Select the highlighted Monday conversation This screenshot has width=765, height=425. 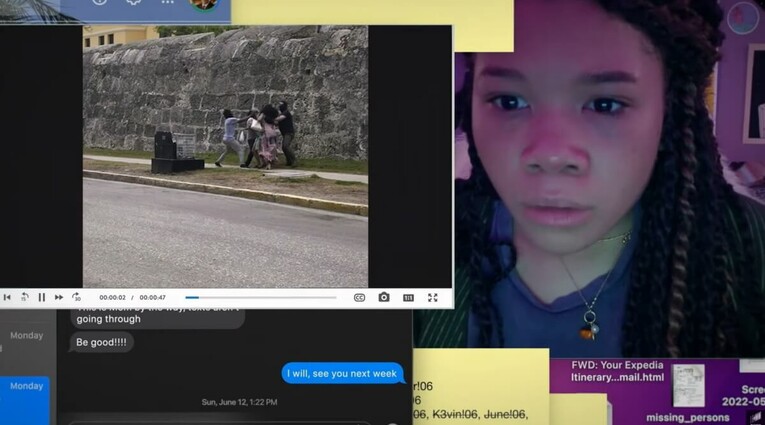click(x=25, y=400)
